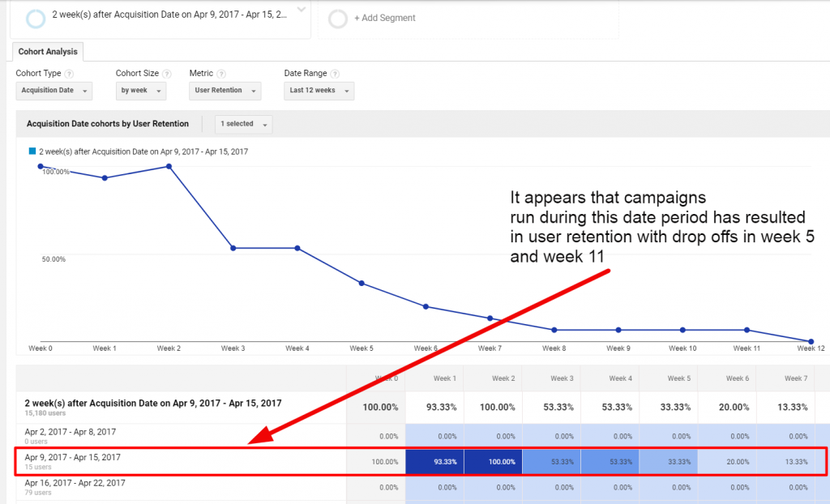Image resolution: width=830 pixels, height=504 pixels.
Task: Expand the segment options chevron
Action: pos(301,11)
